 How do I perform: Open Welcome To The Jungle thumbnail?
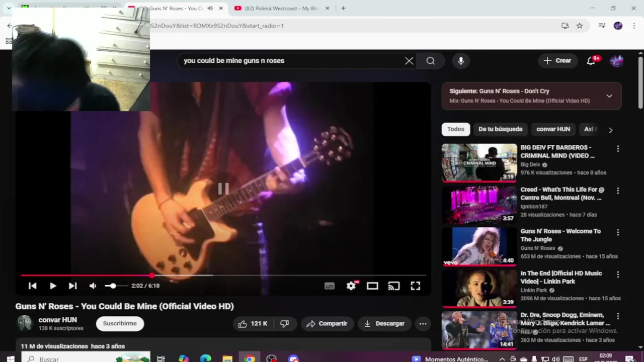[479, 246]
